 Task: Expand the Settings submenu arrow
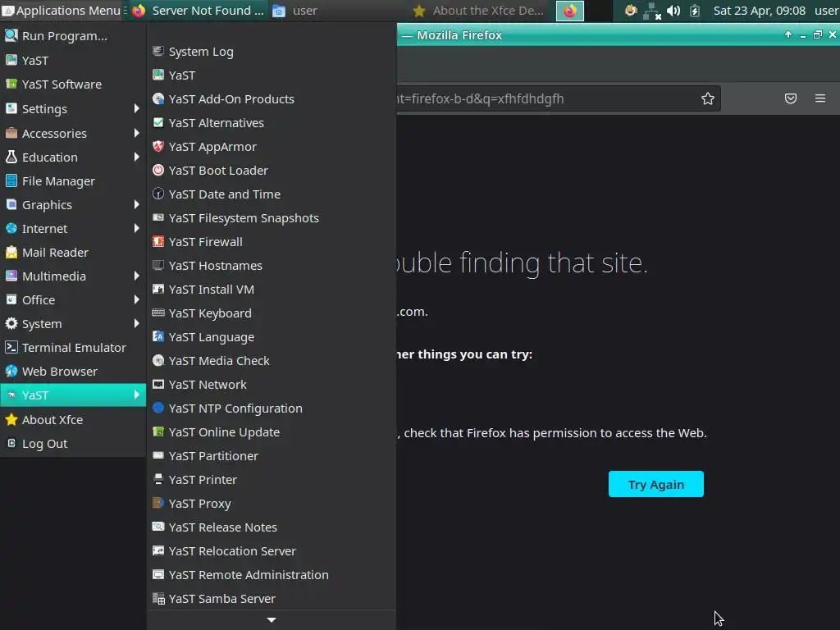pos(137,109)
